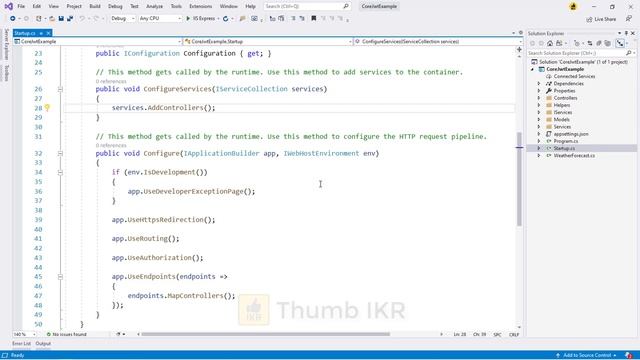Collapse the Configure method outline on line 32
The height and width of the screenshot is (360, 640).
[x=60, y=153]
